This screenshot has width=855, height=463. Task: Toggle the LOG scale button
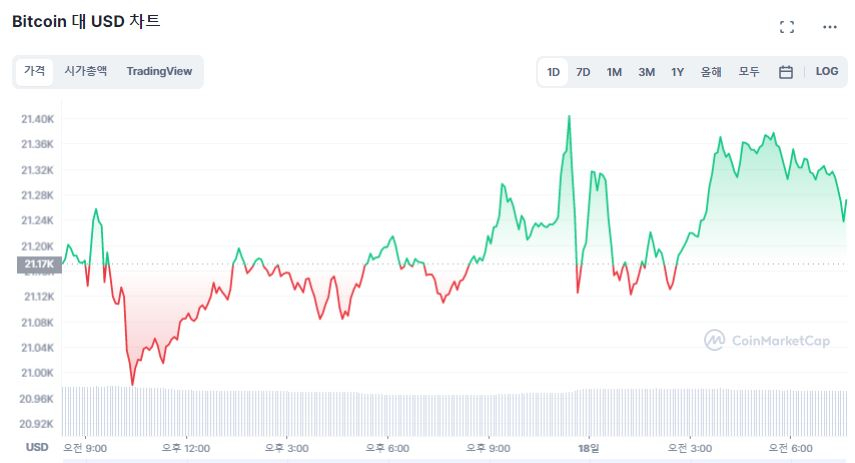827,72
